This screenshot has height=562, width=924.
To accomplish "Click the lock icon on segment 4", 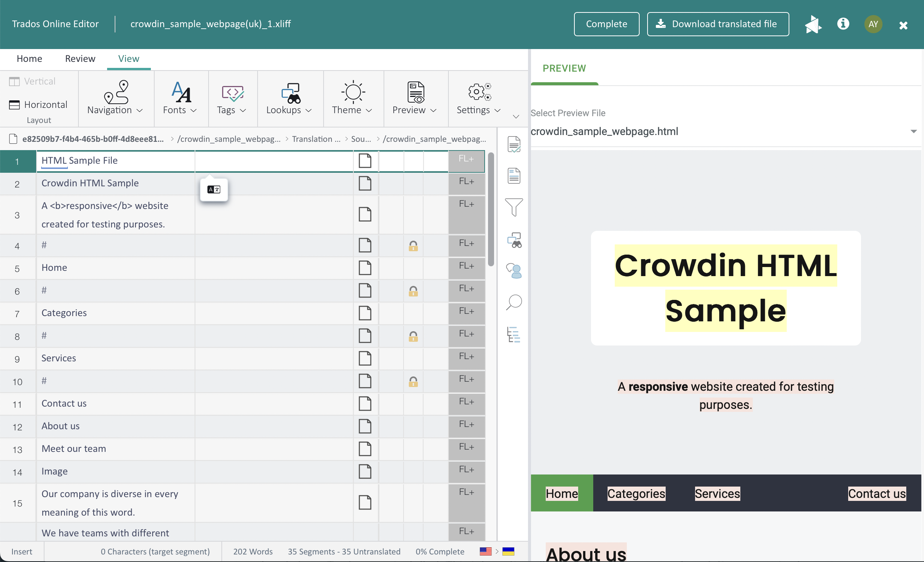I will [413, 246].
